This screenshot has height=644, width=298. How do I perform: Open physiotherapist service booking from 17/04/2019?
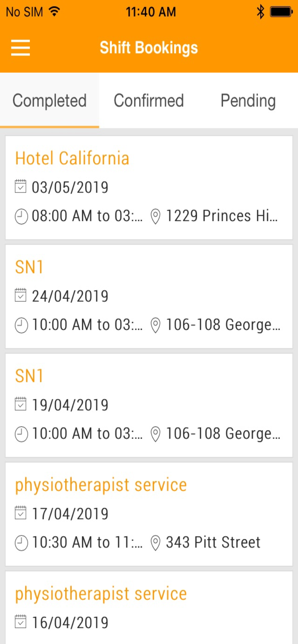point(149,514)
